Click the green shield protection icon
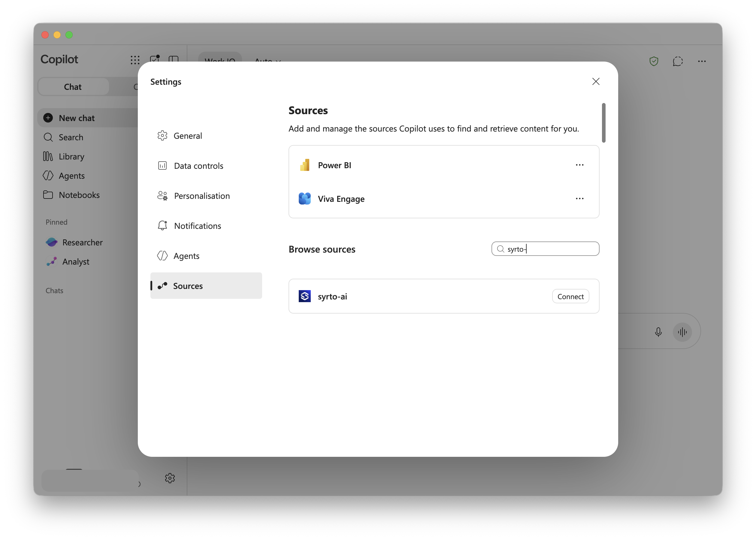This screenshot has height=540, width=756. pyautogui.click(x=654, y=61)
